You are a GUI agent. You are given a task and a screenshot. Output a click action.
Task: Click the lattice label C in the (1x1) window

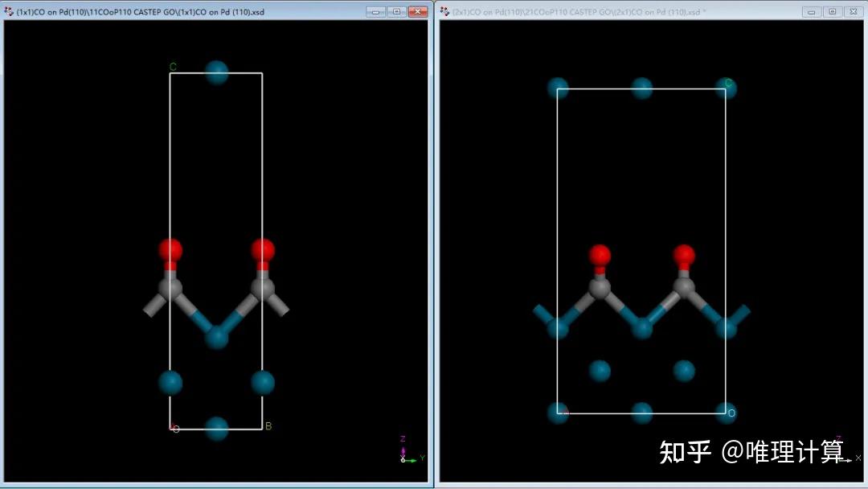173,67
